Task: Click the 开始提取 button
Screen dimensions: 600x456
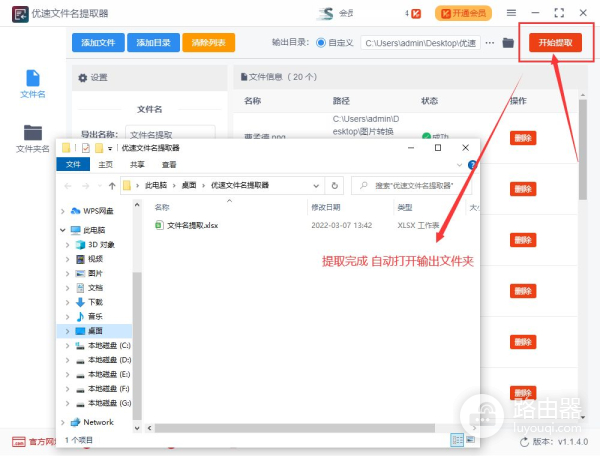Action: 555,42
